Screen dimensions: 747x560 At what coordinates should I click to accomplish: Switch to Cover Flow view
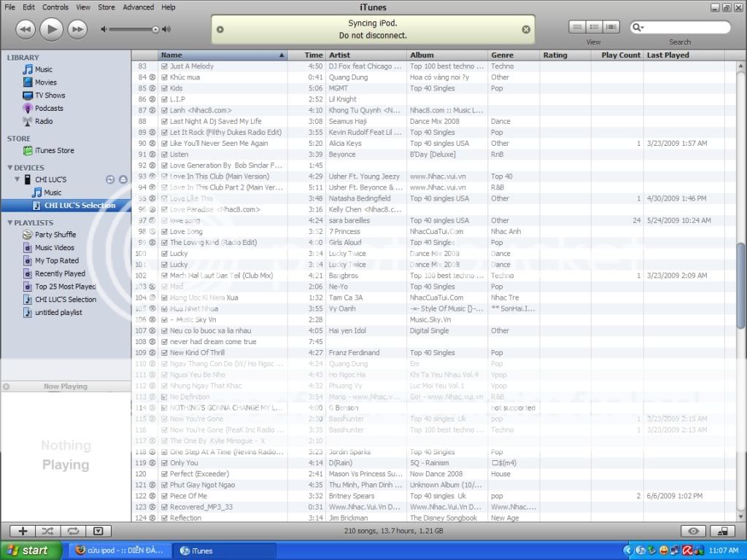(611, 28)
